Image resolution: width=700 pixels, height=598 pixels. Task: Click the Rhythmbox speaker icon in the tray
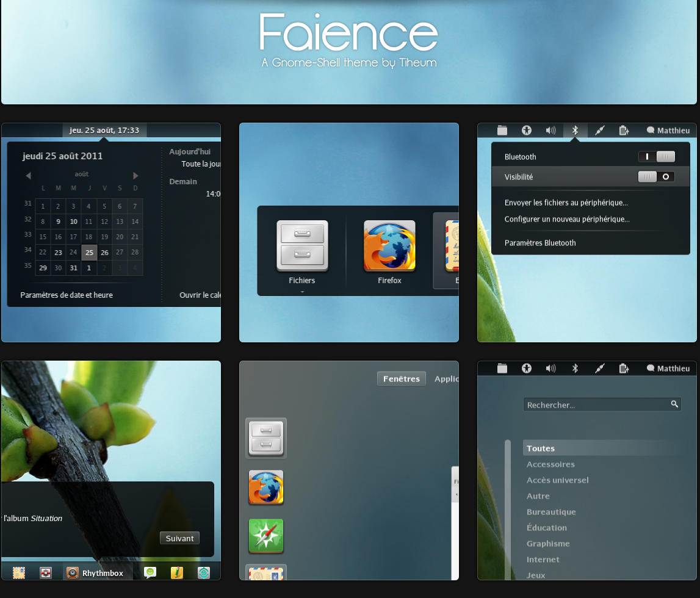(x=70, y=572)
